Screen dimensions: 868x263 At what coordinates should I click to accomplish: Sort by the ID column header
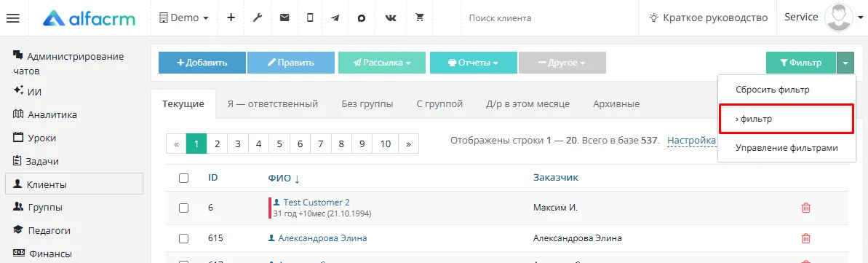(x=212, y=178)
